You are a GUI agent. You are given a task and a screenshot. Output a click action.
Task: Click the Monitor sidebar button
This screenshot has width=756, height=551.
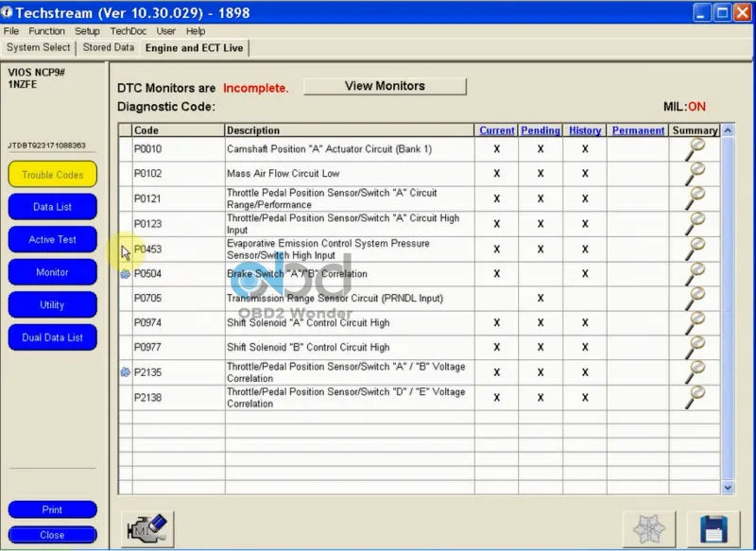53,272
